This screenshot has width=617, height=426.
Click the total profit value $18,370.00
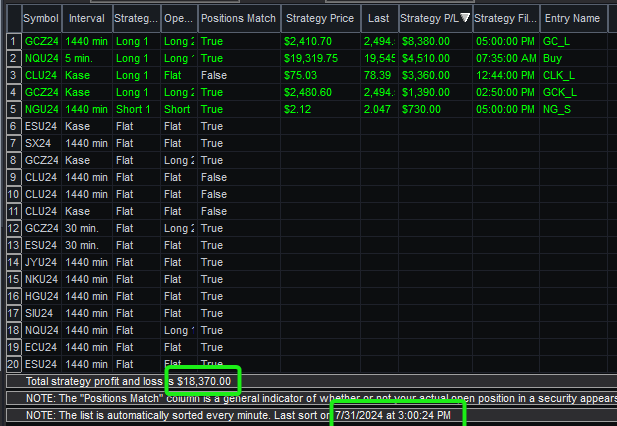tap(204, 382)
